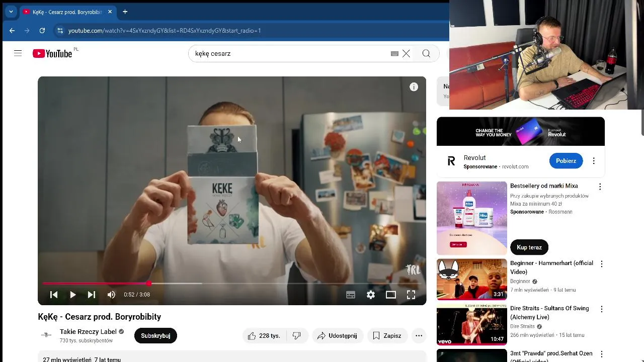This screenshot has width=644, height=362.
Task: Like the video with 228 tys. likes
Action: click(265, 336)
